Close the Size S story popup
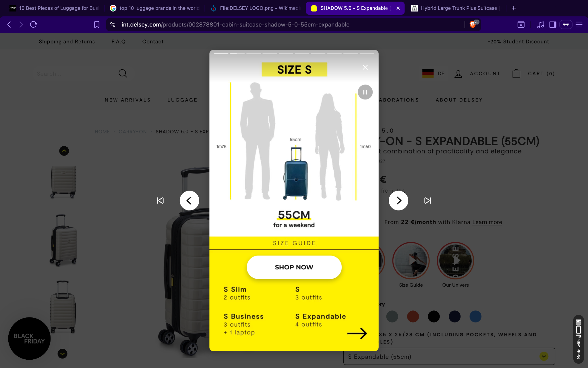This screenshot has width=588, height=368. (x=365, y=67)
